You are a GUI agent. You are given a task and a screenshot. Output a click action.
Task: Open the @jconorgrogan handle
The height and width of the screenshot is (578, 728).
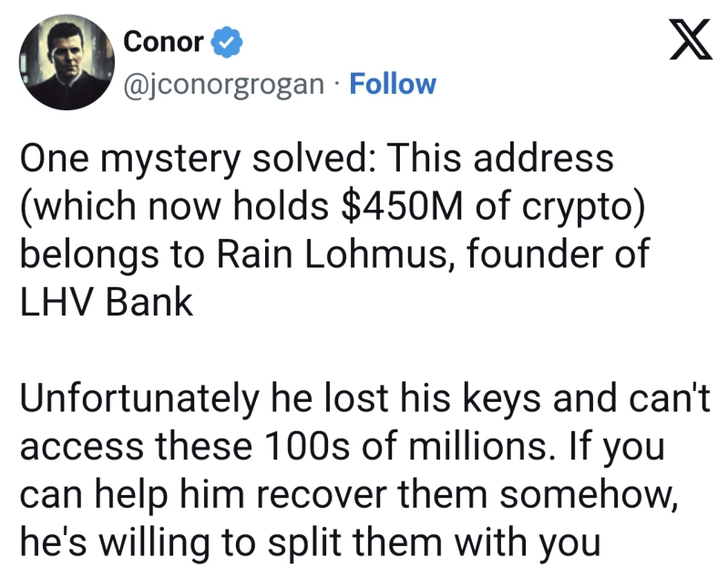[222, 84]
